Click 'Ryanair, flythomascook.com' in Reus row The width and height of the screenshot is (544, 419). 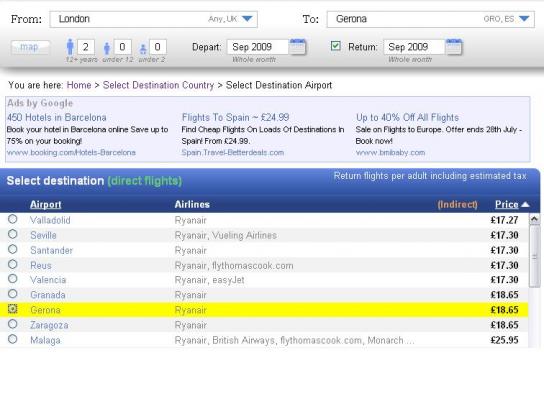pos(234,266)
